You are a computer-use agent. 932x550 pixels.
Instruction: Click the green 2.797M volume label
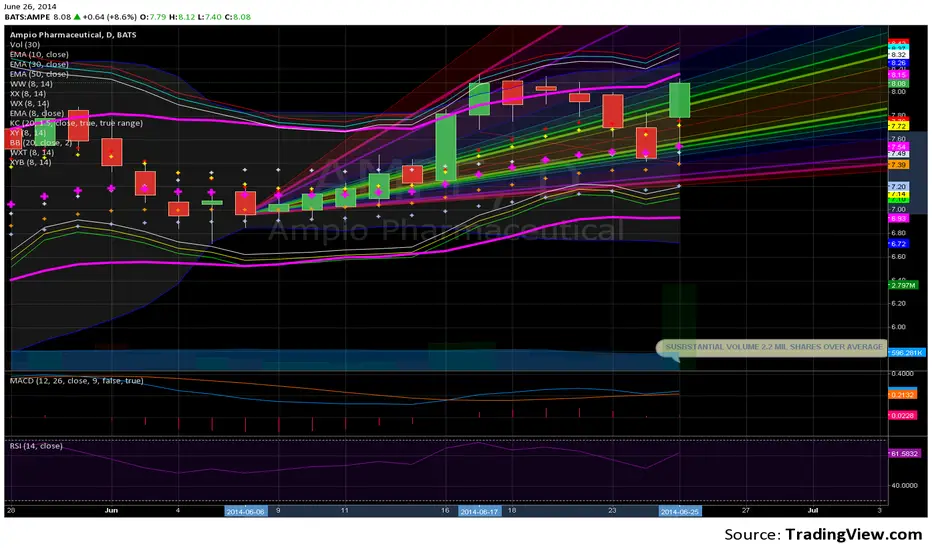tap(903, 285)
